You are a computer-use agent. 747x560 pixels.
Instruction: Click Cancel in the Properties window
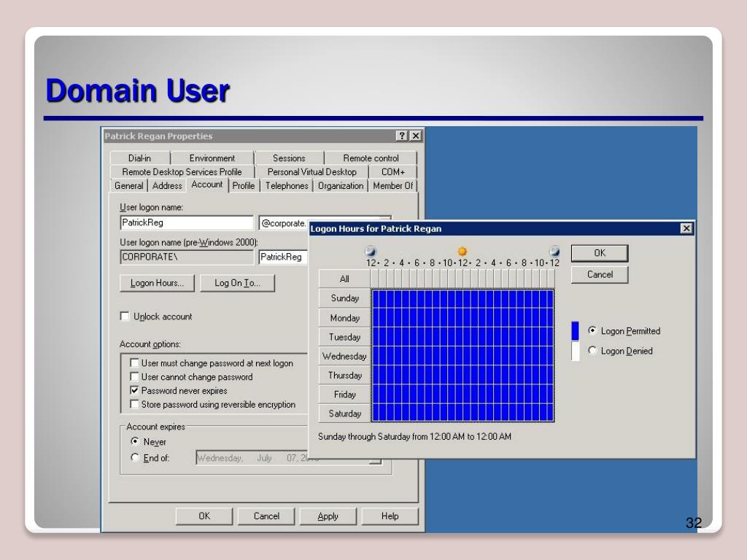266,516
